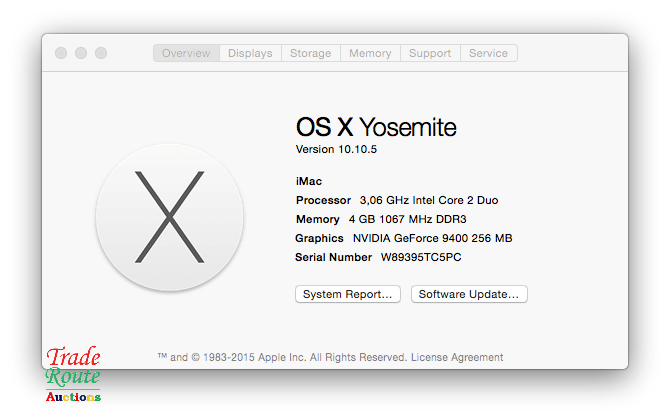Click the System Report... button
Viewport: 670px width, 419px height.
(x=347, y=294)
